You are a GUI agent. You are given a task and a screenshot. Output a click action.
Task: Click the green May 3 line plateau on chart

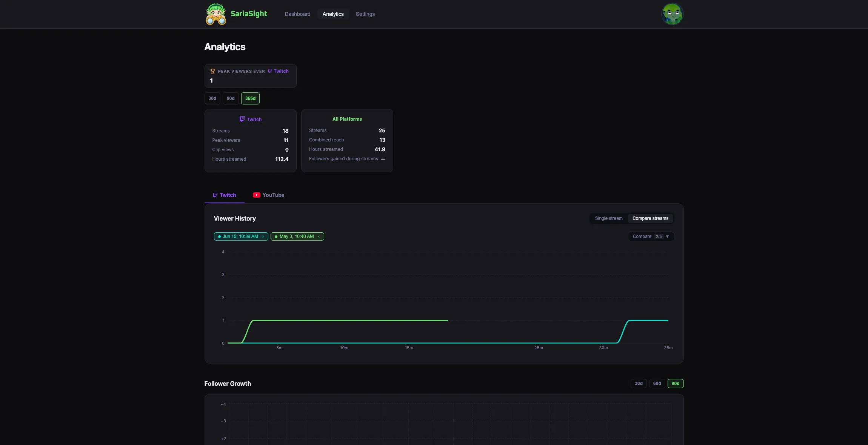350,320
